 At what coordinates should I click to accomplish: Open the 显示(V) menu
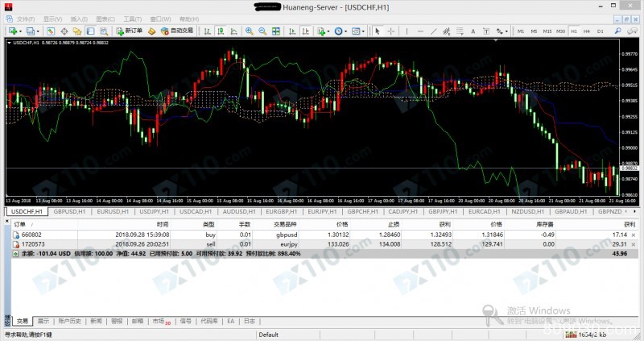coord(52,19)
